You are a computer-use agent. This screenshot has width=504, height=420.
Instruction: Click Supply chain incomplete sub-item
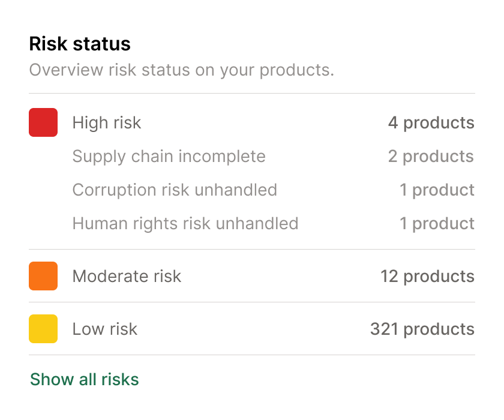coord(169,157)
